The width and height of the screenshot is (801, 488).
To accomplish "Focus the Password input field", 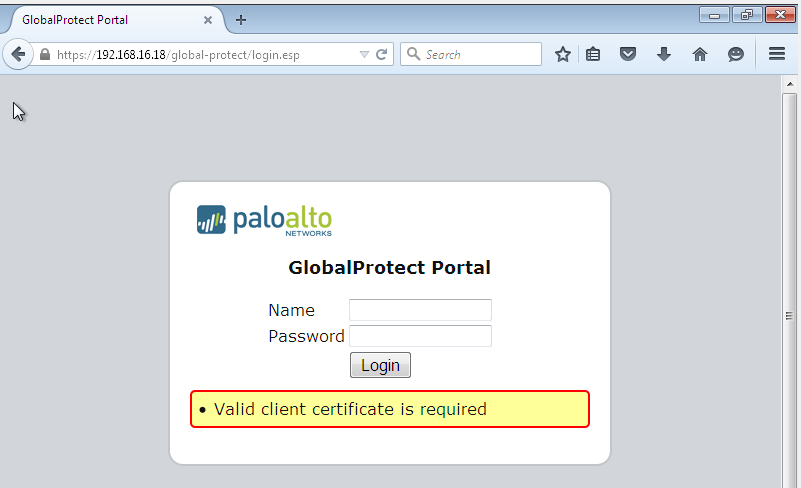I will click(420, 336).
